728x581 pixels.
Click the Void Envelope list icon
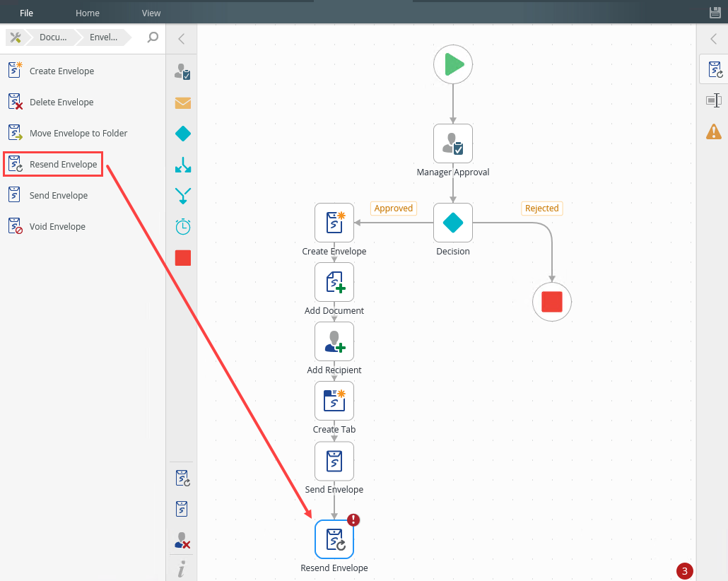point(16,225)
